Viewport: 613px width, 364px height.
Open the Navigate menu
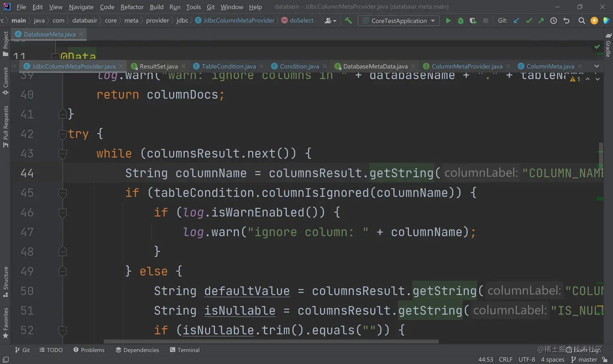(x=81, y=7)
